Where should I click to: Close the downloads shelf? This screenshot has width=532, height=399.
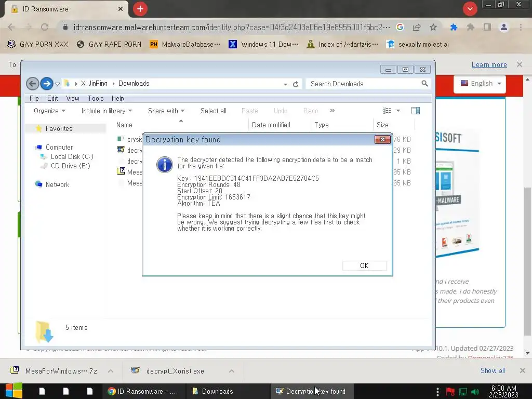click(x=523, y=370)
